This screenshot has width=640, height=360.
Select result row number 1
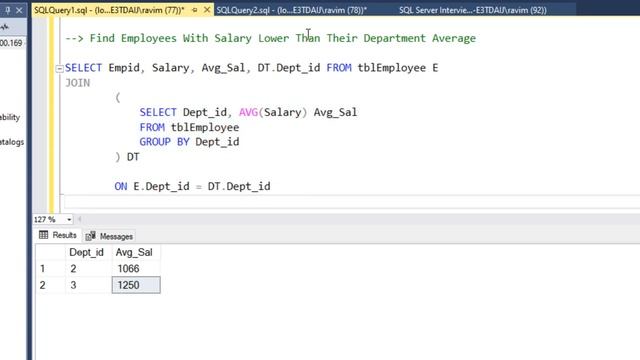click(51, 269)
